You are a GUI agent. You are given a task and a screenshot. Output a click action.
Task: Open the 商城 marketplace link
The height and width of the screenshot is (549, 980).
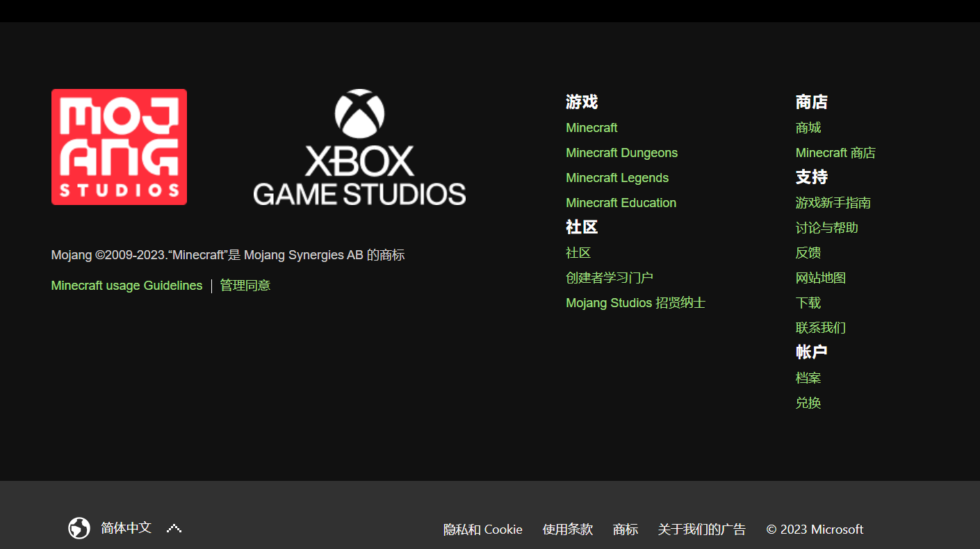pos(808,128)
